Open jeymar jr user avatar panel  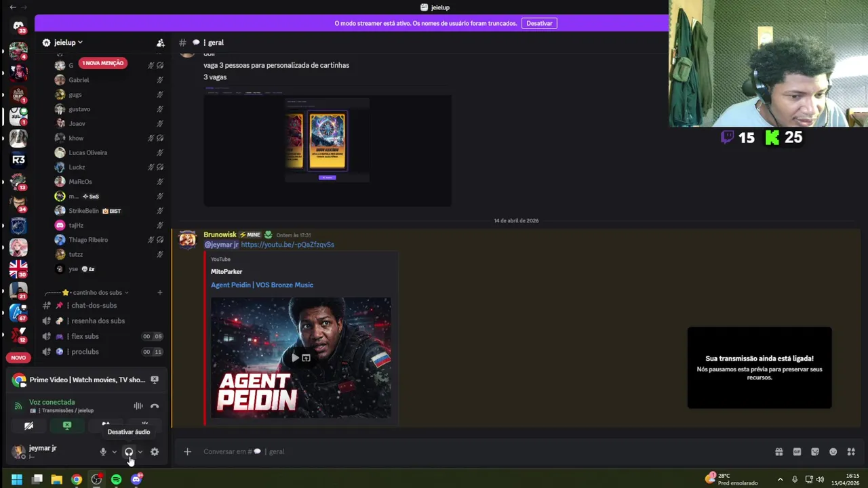pos(19,451)
